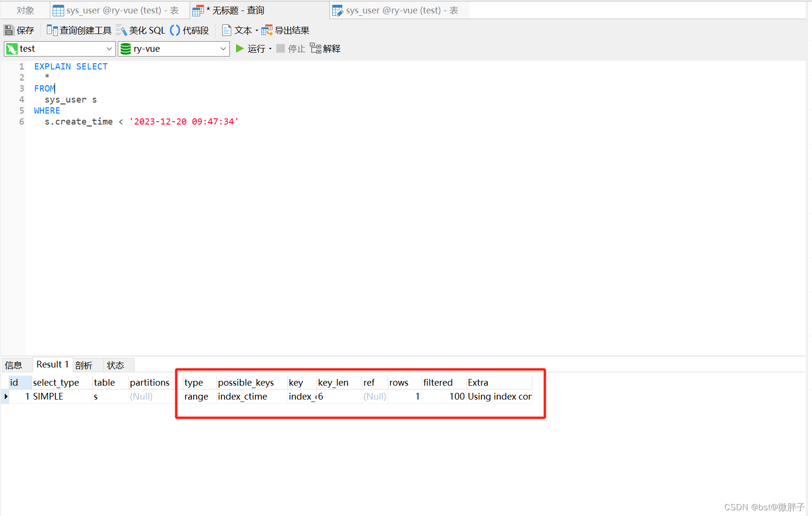Click the grey Stop (停止) button
This screenshot has width=812, height=516.
291,48
